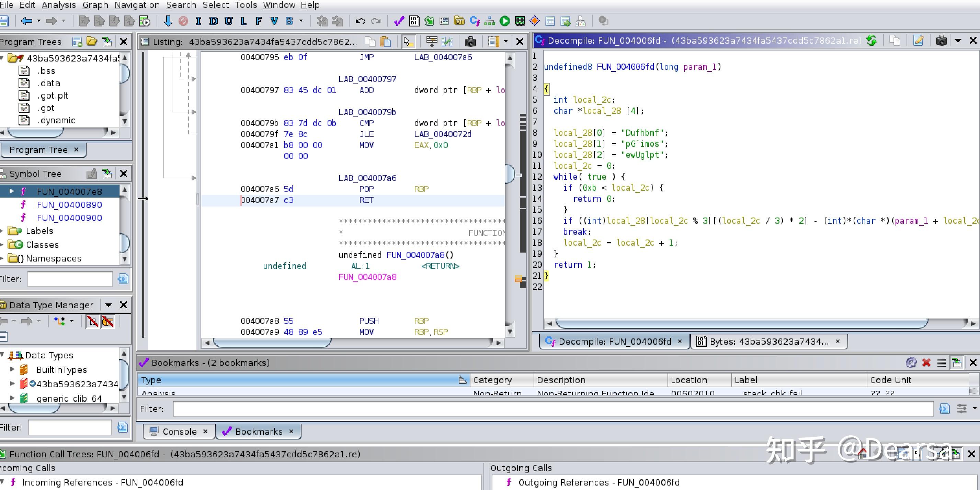Click the undo arrow in the toolbar
This screenshot has width=980, height=490.
point(360,21)
